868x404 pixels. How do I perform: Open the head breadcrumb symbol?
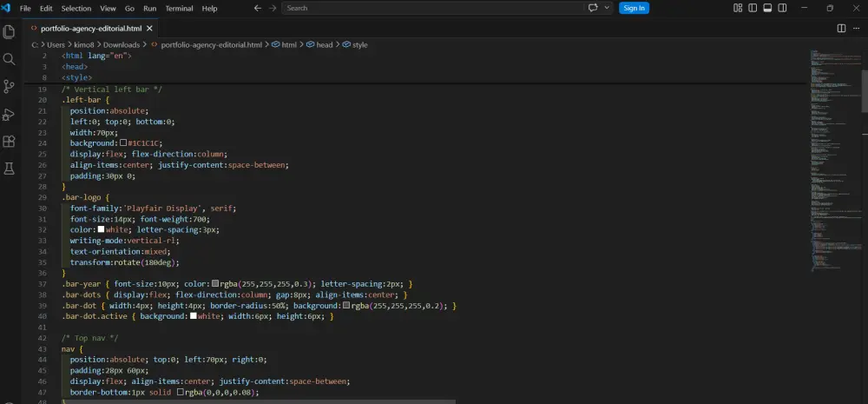tap(325, 45)
